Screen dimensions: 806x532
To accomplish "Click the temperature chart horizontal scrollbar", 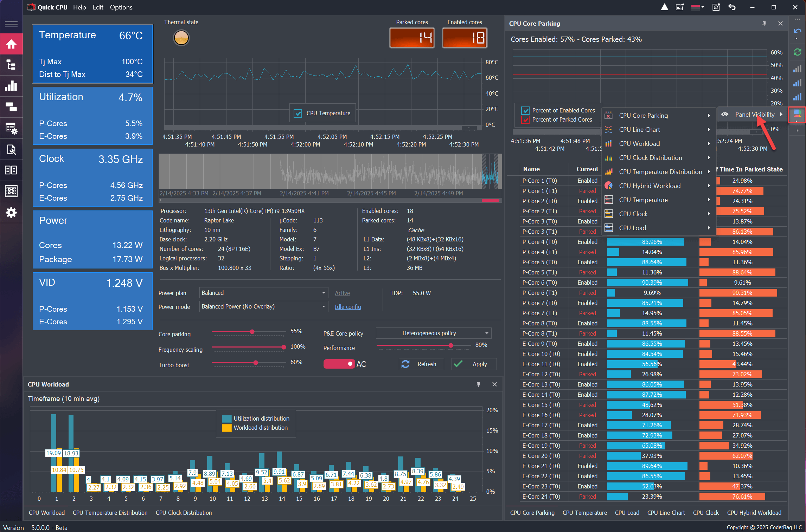I will pos(323,128).
